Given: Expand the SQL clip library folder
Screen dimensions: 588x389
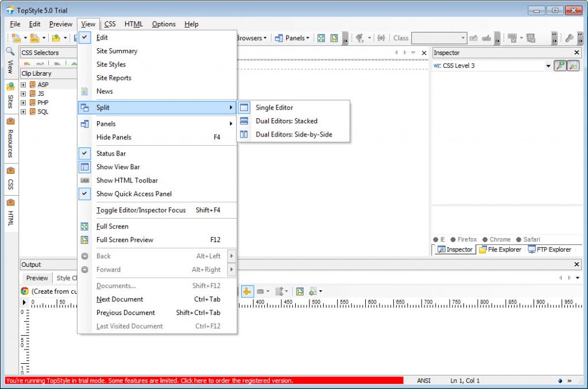Looking at the screenshot, I should pyautogui.click(x=23, y=112).
